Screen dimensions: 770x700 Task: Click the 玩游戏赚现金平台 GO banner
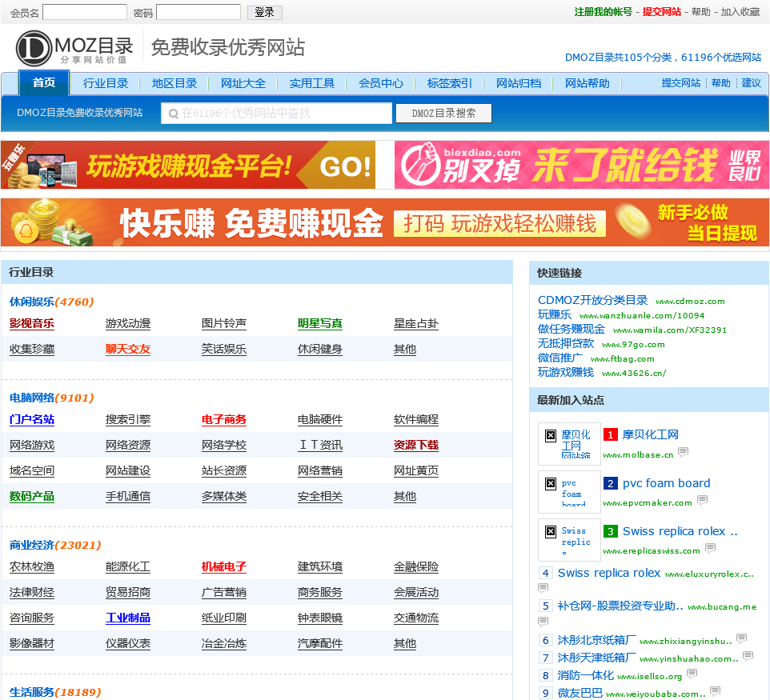click(188, 165)
